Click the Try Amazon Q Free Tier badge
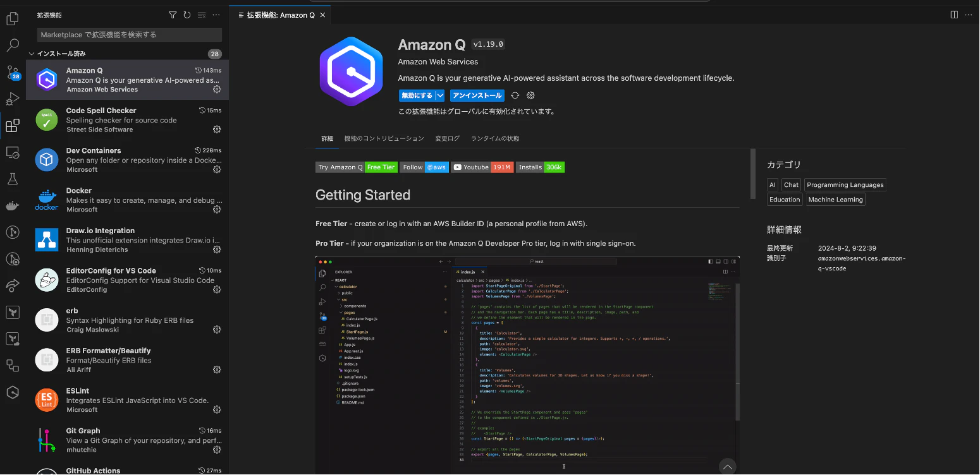The width and height of the screenshot is (980, 475). 357,167
